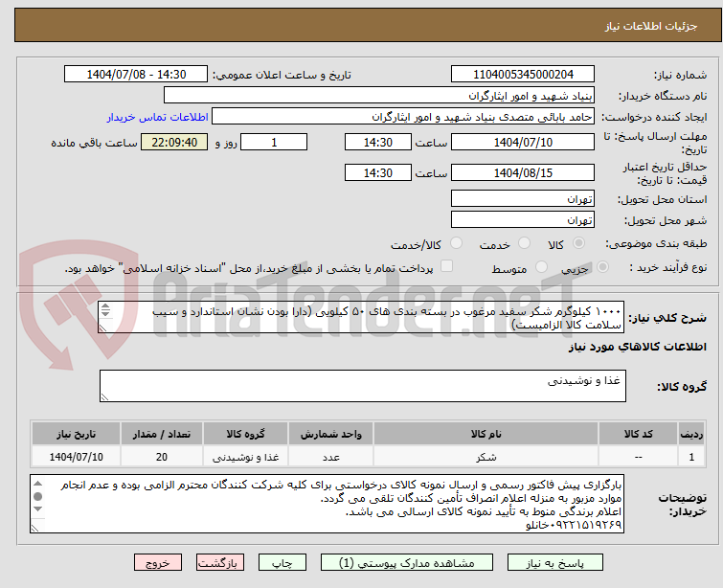Click the scrollbar thumb in توضیحات خریدار
Screen dimensions: 723x588
pos(37,496)
